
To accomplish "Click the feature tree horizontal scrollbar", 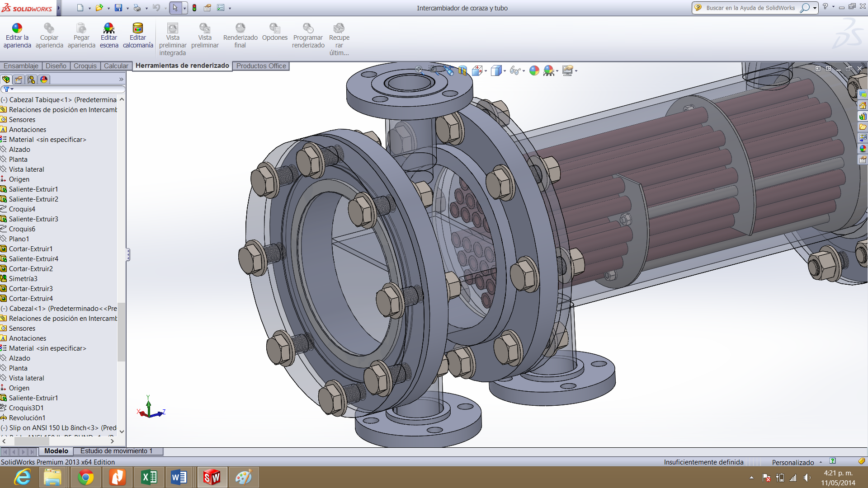I will point(32,441).
